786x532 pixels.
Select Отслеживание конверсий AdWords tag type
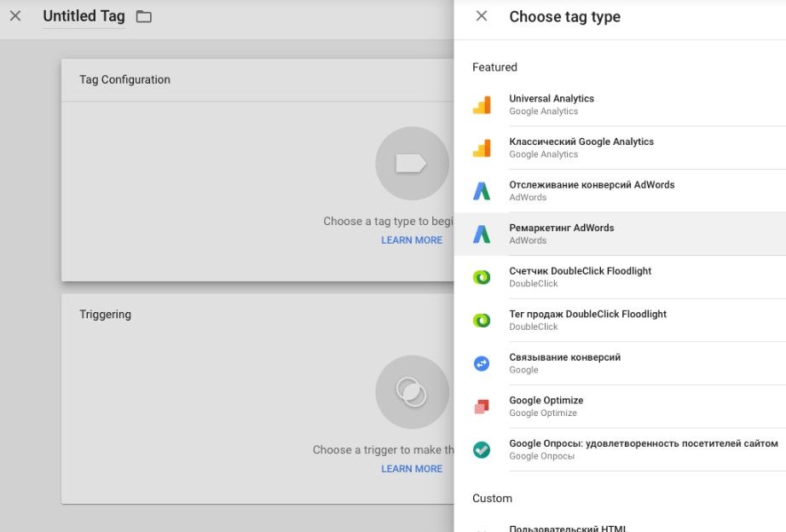point(592,185)
